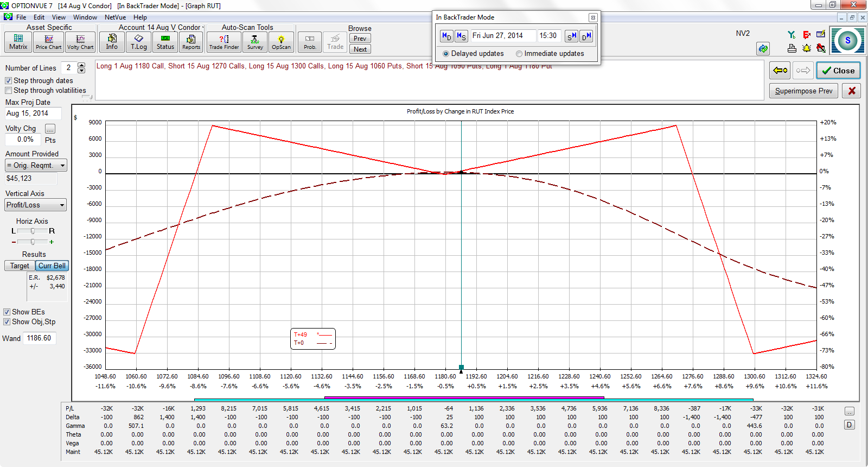Open the View menu

(59, 17)
